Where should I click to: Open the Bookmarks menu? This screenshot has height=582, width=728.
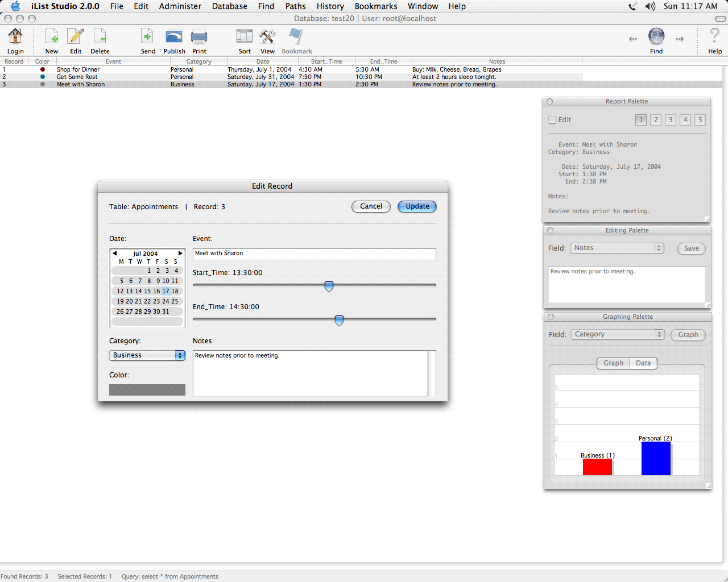376,6
